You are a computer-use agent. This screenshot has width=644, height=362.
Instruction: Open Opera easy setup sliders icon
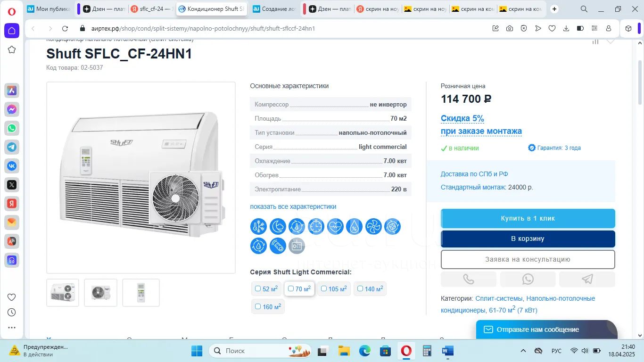click(594, 28)
